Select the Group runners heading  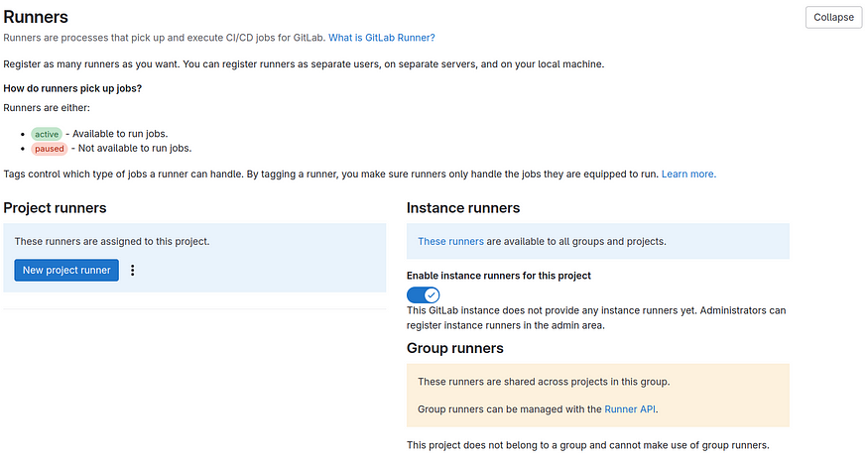[x=454, y=348]
